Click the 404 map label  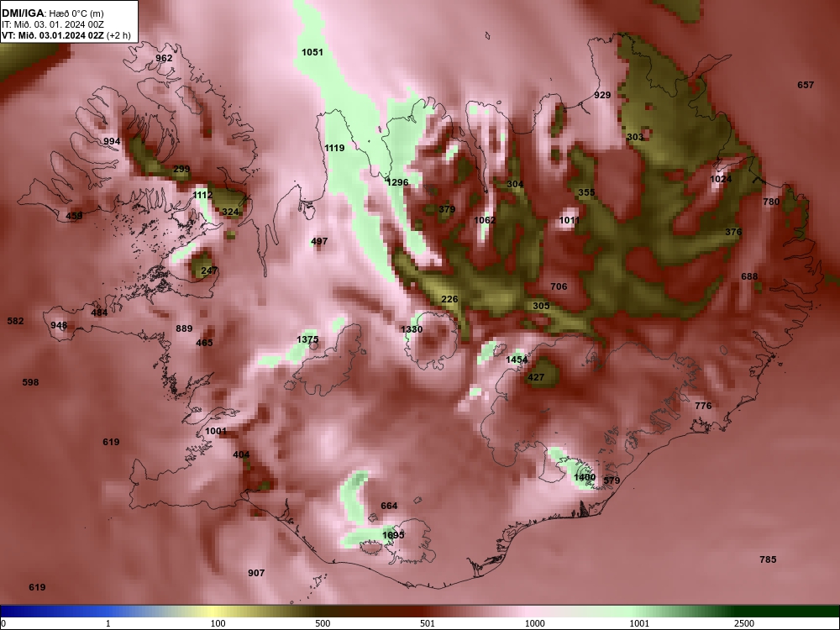pyautogui.click(x=241, y=454)
